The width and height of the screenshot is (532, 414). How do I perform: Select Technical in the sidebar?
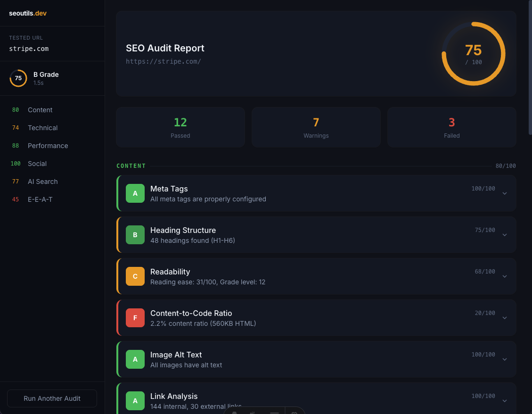(42, 128)
